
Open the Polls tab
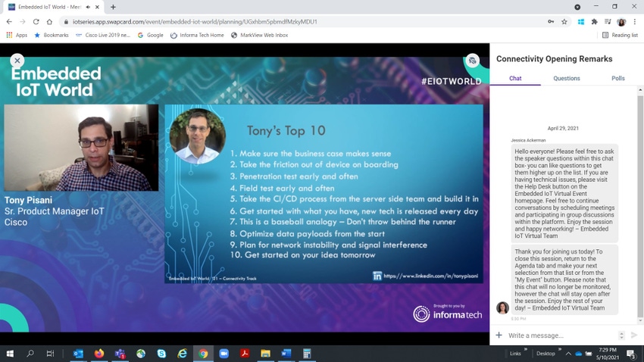617,78
